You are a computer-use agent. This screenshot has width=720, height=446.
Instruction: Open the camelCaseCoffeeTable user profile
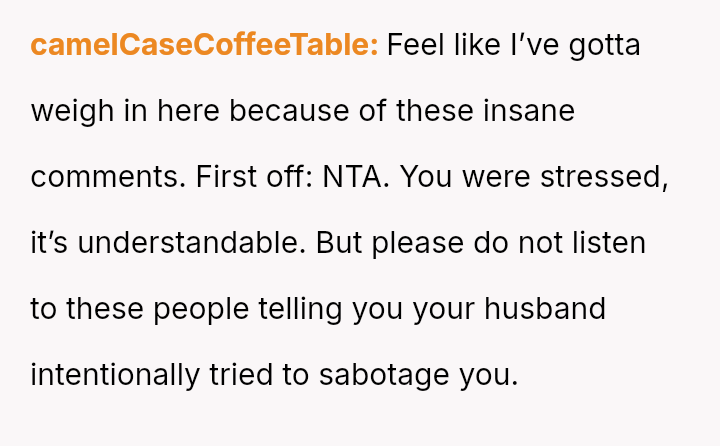click(x=204, y=45)
